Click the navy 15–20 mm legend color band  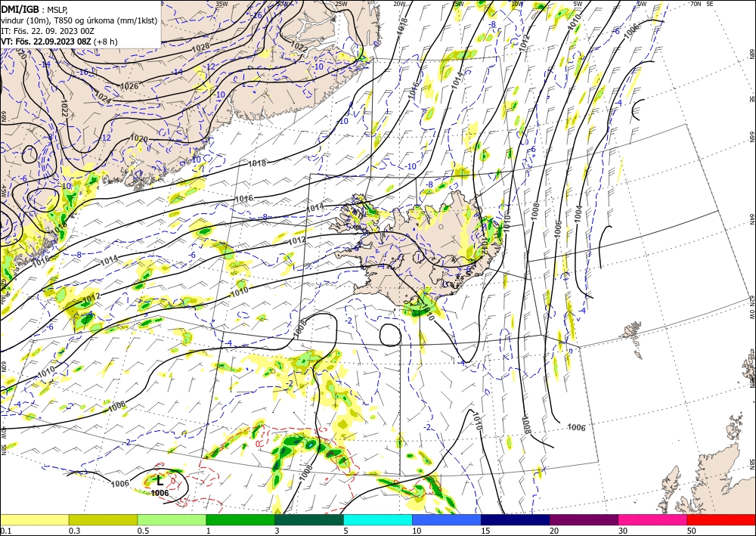tap(516, 519)
